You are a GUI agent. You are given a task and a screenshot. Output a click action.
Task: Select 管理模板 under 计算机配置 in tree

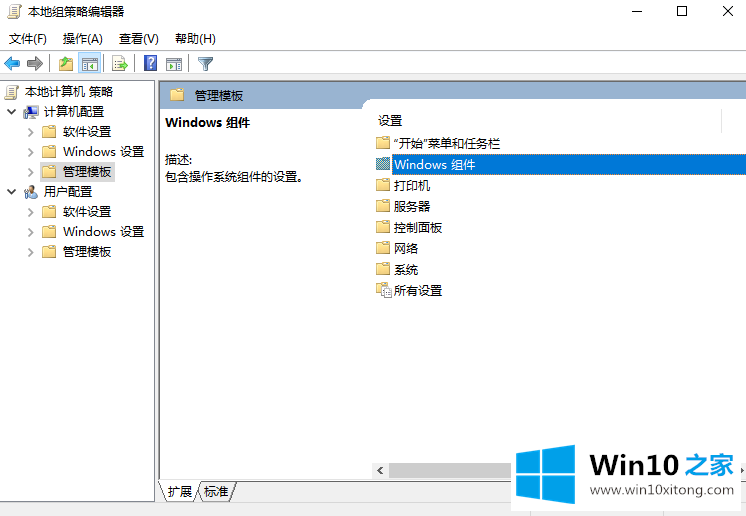(87, 172)
